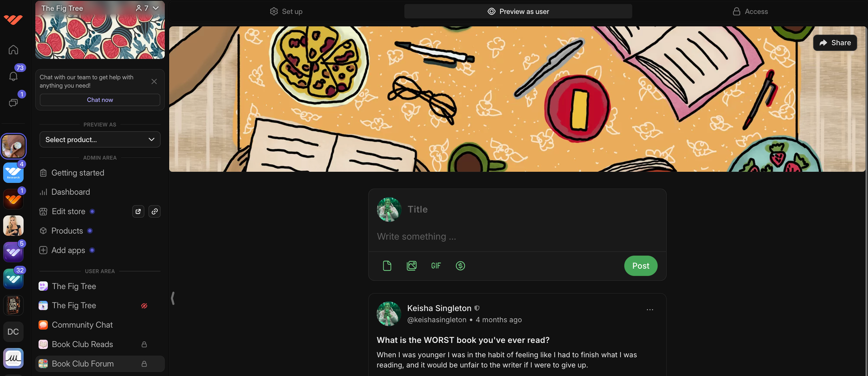This screenshot has height=376, width=868.
Task: Copy the Edit store link
Action: pos(155,211)
